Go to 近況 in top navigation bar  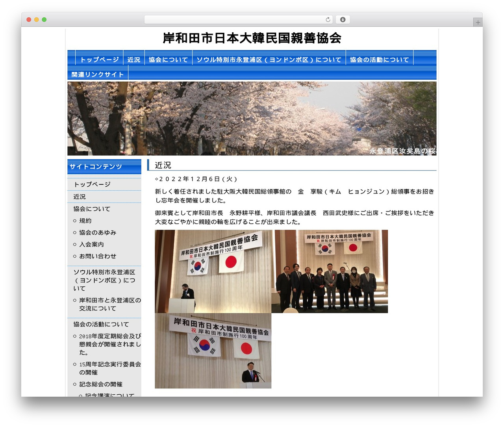click(134, 59)
